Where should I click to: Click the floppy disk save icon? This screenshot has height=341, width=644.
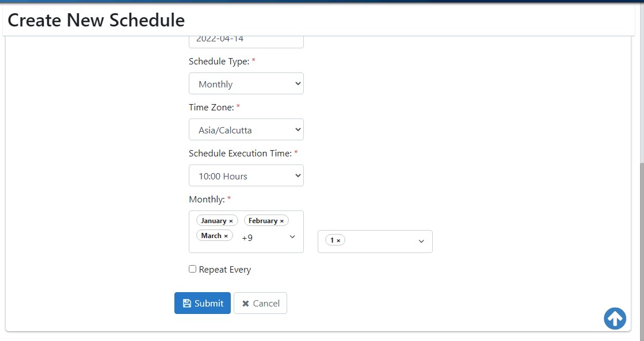187,303
